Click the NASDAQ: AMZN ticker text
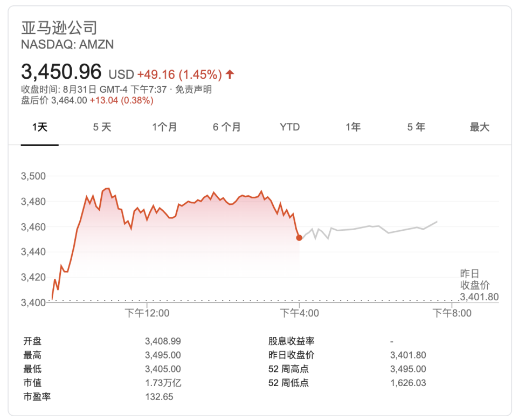519x420 pixels. (x=67, y=44)
